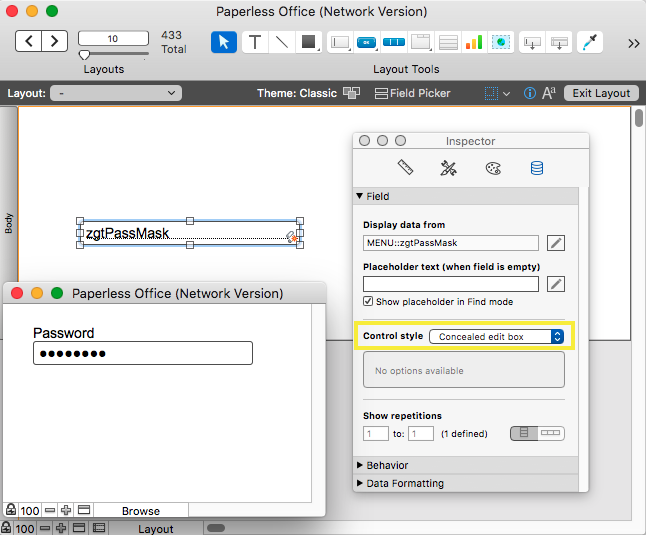This screenshot has width=646, height=535.
Task: Toggle formatting bar icon in Layout window
Action: pos(99,528)
